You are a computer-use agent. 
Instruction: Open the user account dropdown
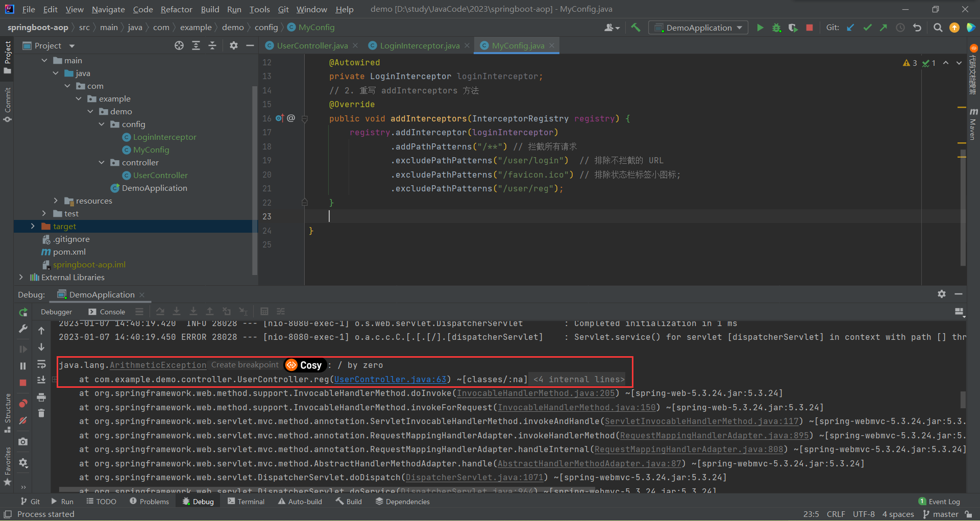(611, 28)
